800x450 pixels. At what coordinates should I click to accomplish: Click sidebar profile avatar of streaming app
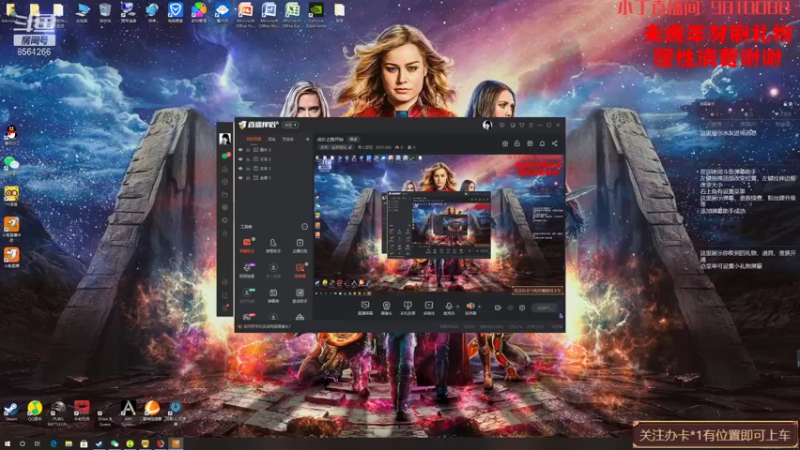[224, 138]
